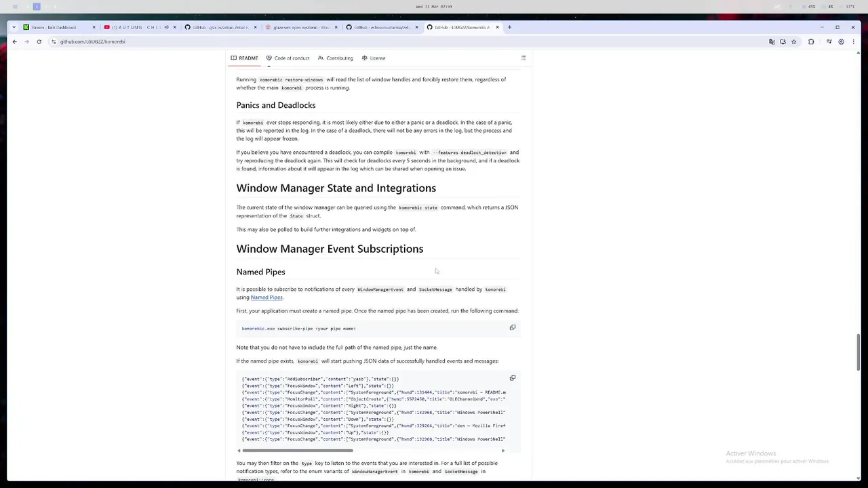Click the browser forward arrow

(x=26, y=41)
